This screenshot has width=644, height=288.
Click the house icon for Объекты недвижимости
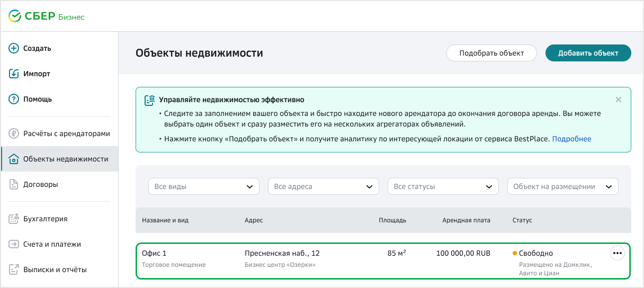pos(14,159)
